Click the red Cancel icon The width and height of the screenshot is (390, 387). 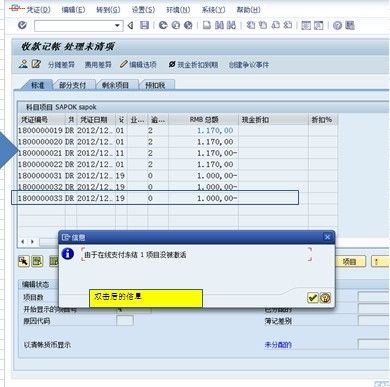pyautogui.click(x=188, y=25)
